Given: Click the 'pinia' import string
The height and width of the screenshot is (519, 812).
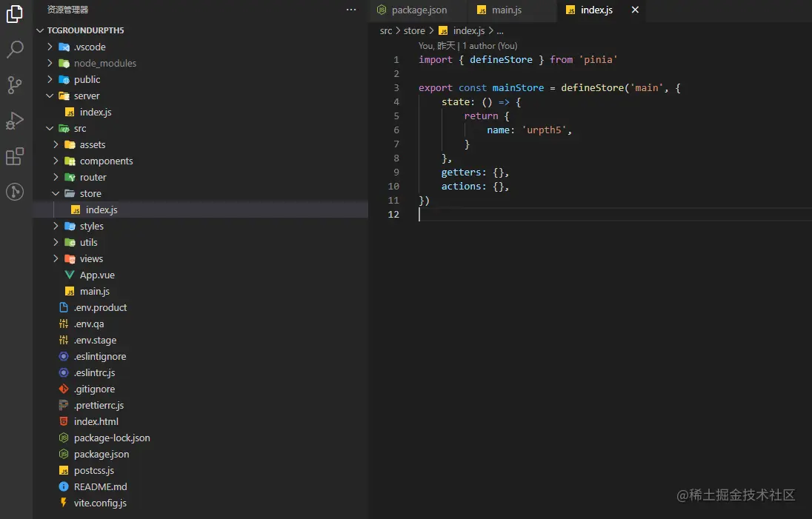Looking at the screenshot, I should [x=598, y=59].
